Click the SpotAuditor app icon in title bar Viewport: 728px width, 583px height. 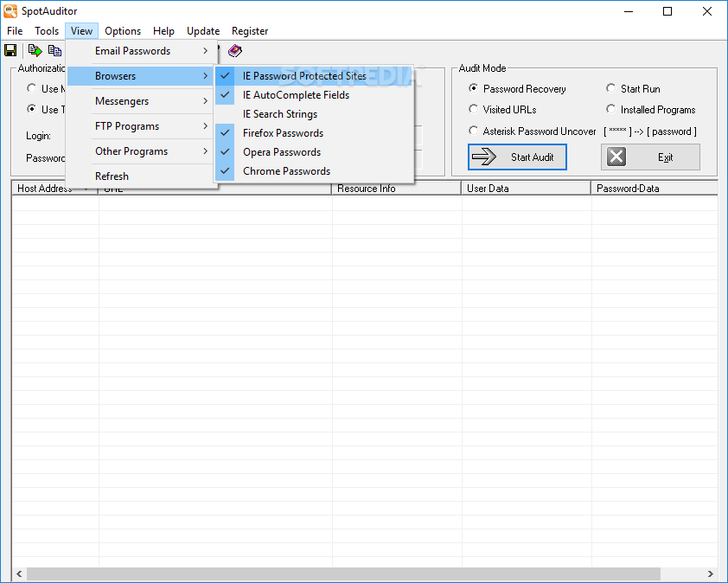(10, 11)
